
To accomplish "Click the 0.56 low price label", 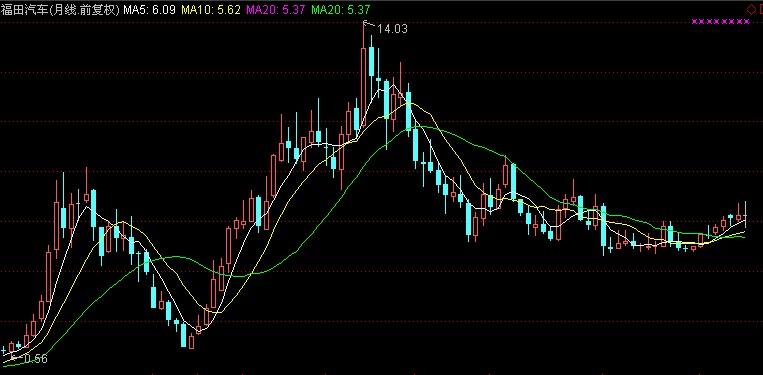I will point(35,359).
